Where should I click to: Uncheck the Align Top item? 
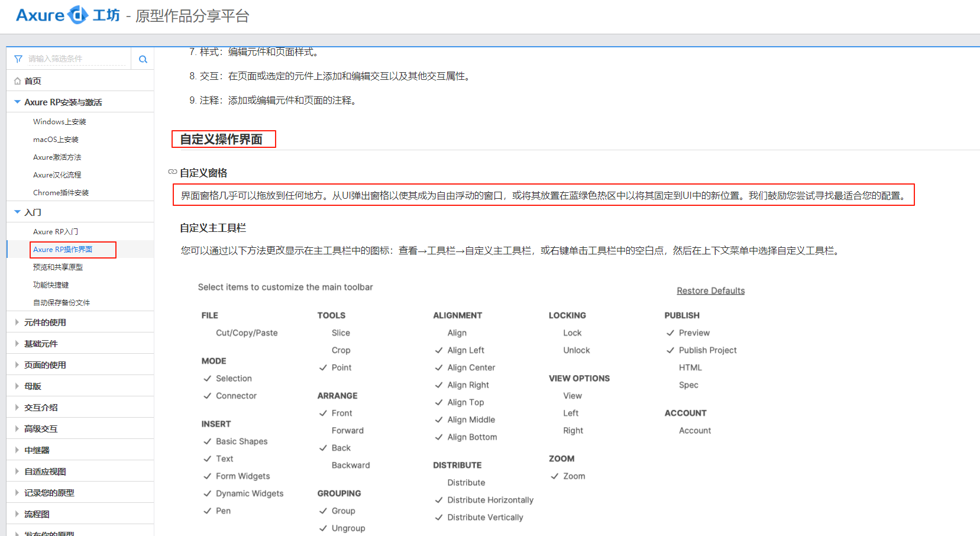460,402
